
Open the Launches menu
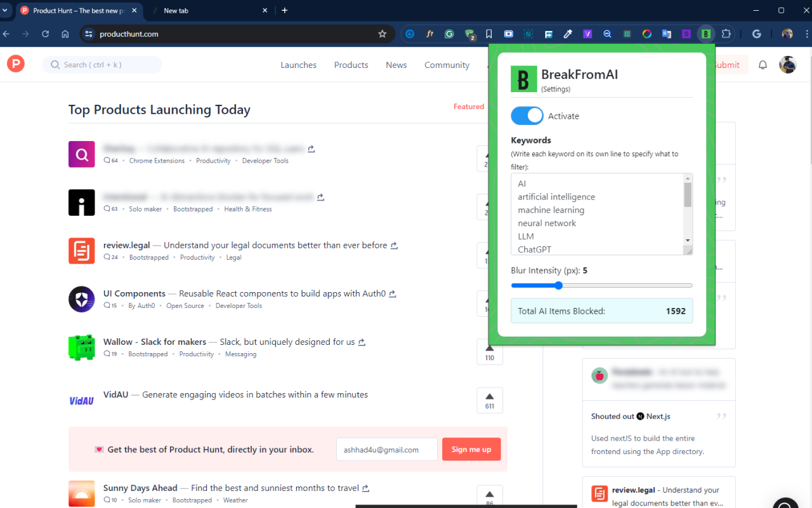pos(299,65)
